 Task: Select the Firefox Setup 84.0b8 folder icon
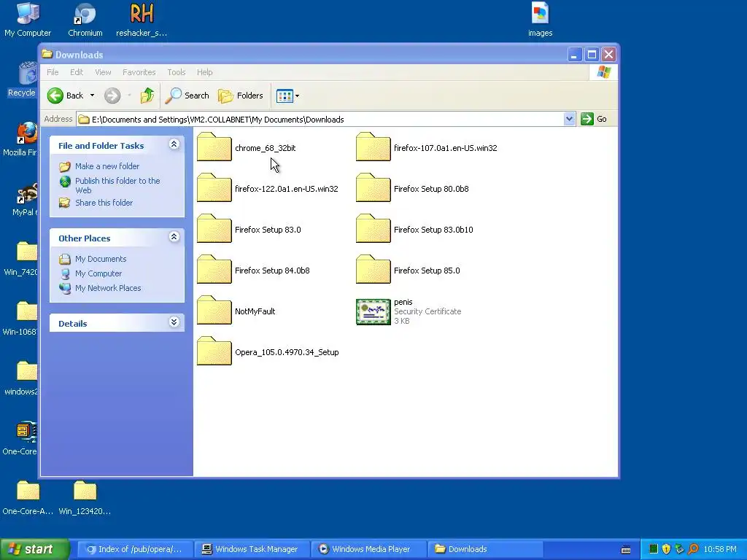click(x=214, y=270)
